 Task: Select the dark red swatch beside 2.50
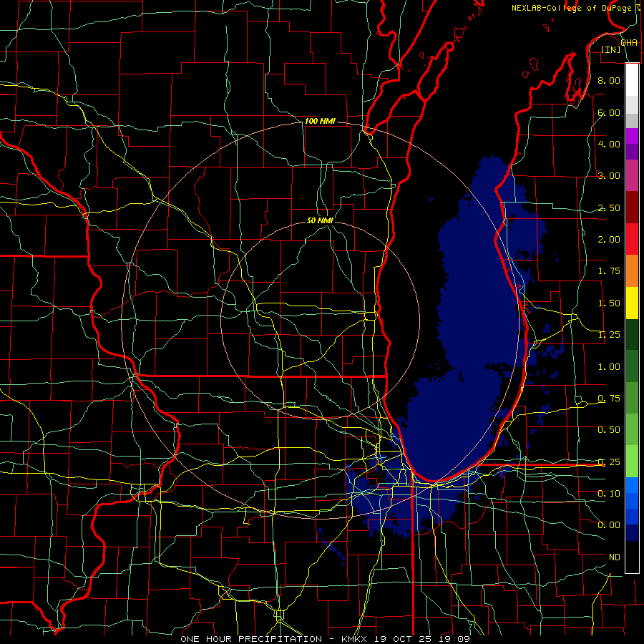point(632,208)
